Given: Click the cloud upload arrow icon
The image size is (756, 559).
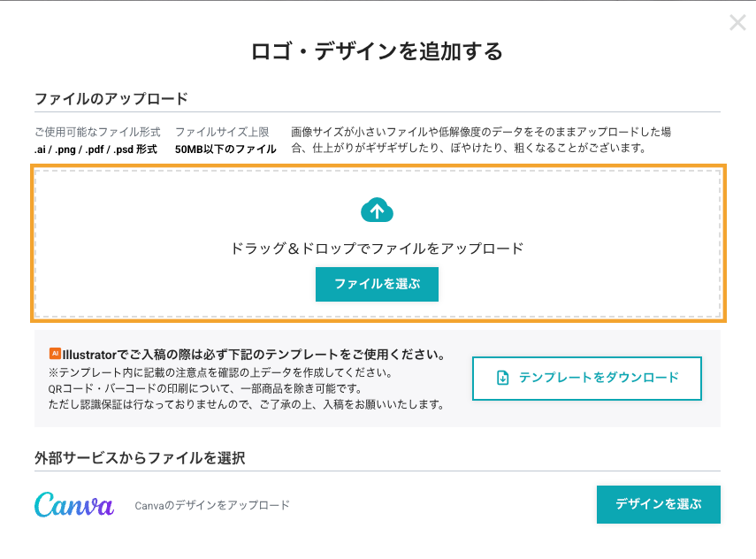Looking at the screenshot, I should click(377, 211).
